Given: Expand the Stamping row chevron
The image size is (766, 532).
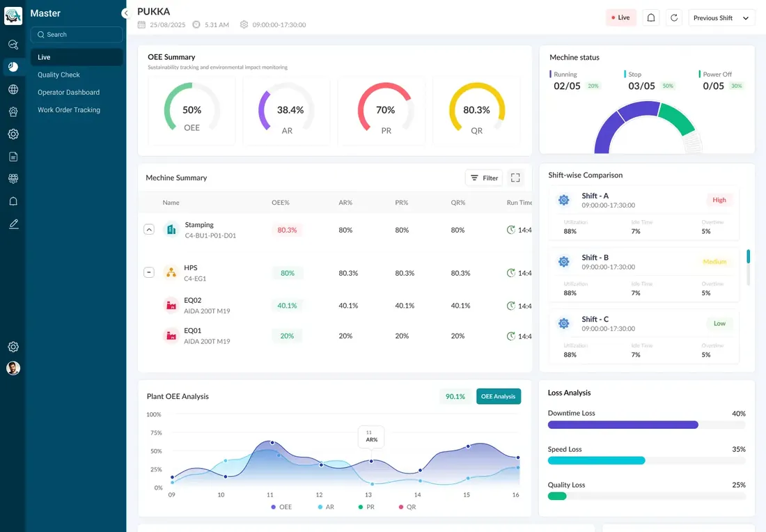Looking at the screenshot, I should click(149, 229).
